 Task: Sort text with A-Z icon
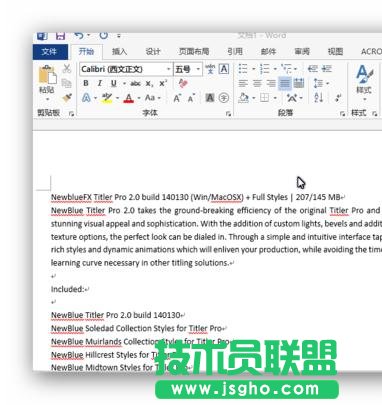(319, 98)
